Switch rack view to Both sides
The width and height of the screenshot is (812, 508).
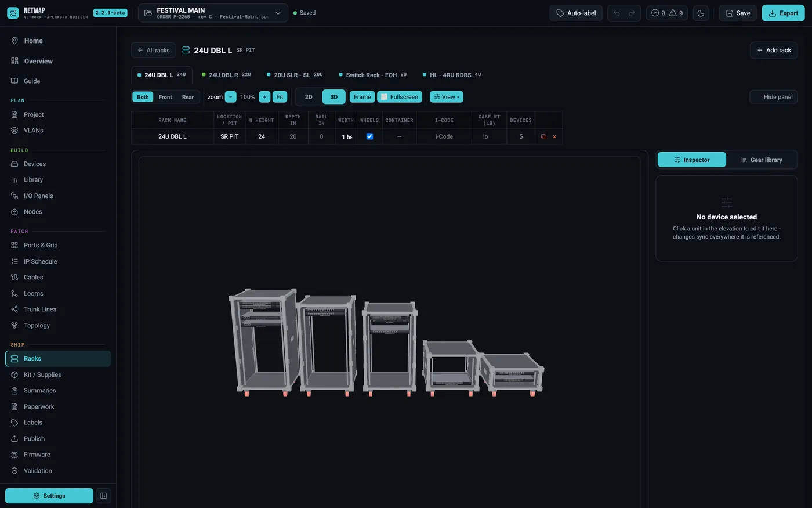click(143, 97)
